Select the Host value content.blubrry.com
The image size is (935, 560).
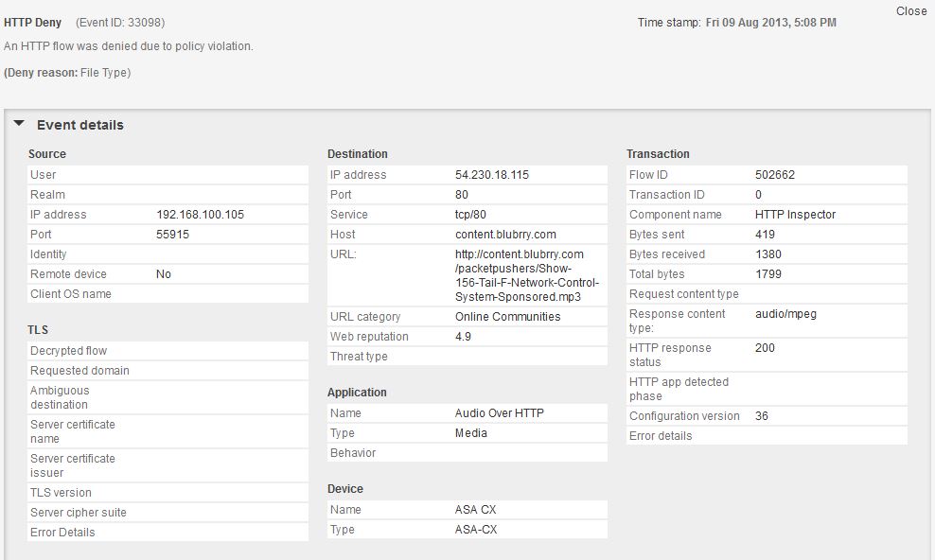(x=505, y=235)
